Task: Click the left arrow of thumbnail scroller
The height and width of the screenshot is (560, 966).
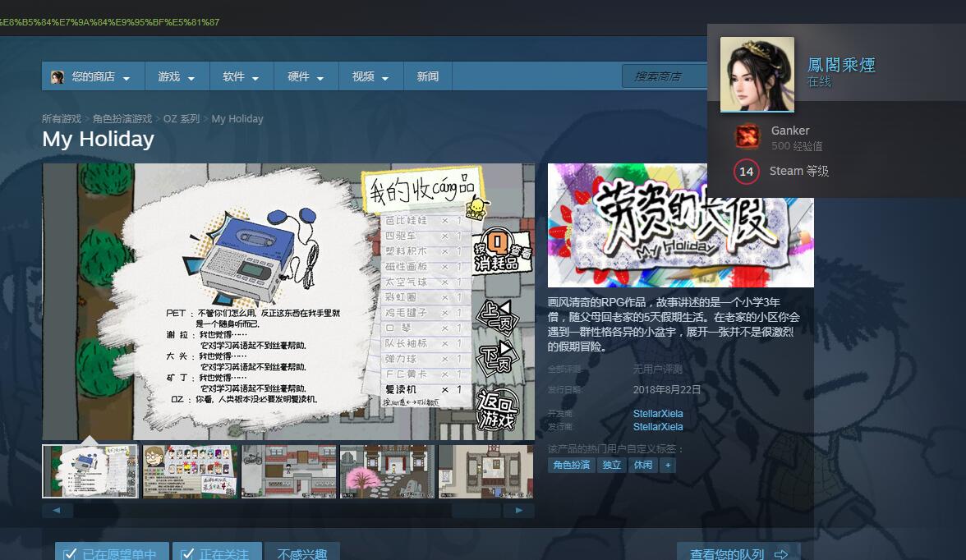Action: 57,510
